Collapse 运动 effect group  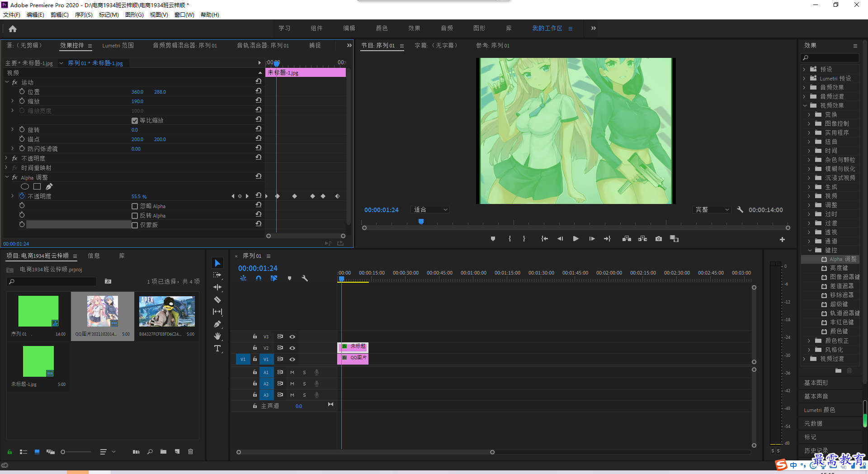click(x=7, y=82)
